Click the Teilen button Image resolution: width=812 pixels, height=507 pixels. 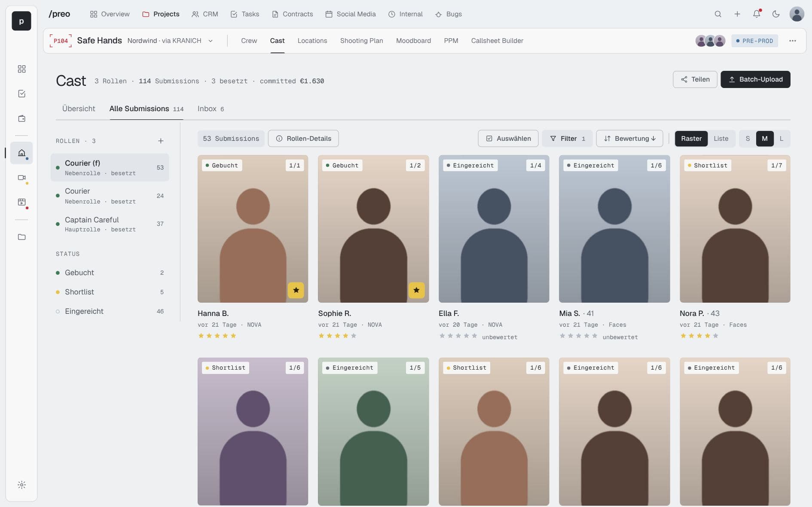coord(695,79)
